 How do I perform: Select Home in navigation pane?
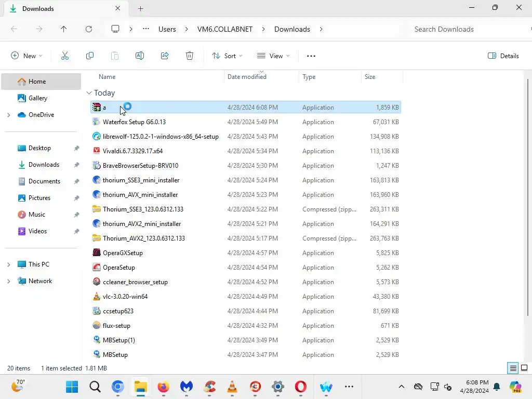tap(41, 82)
